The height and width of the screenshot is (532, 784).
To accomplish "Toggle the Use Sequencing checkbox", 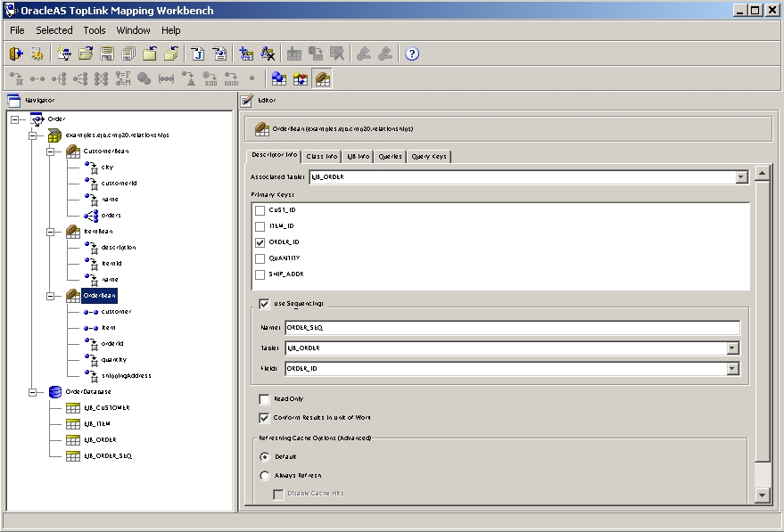I will 265,304.
